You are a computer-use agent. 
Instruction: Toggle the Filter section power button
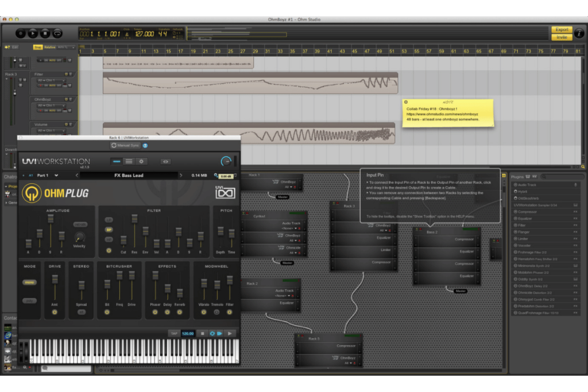109,250
